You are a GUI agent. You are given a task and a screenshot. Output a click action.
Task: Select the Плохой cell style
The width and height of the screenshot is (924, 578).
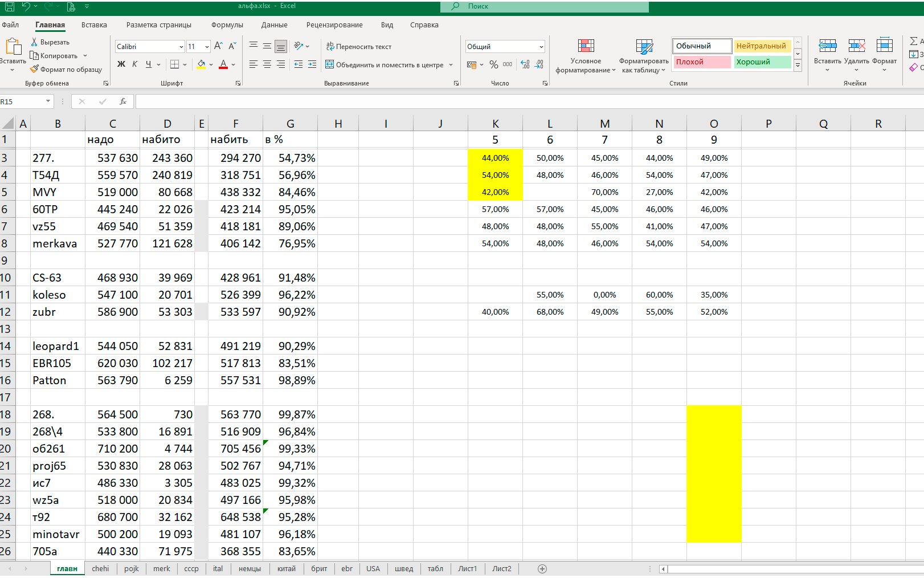coord(702,62)
